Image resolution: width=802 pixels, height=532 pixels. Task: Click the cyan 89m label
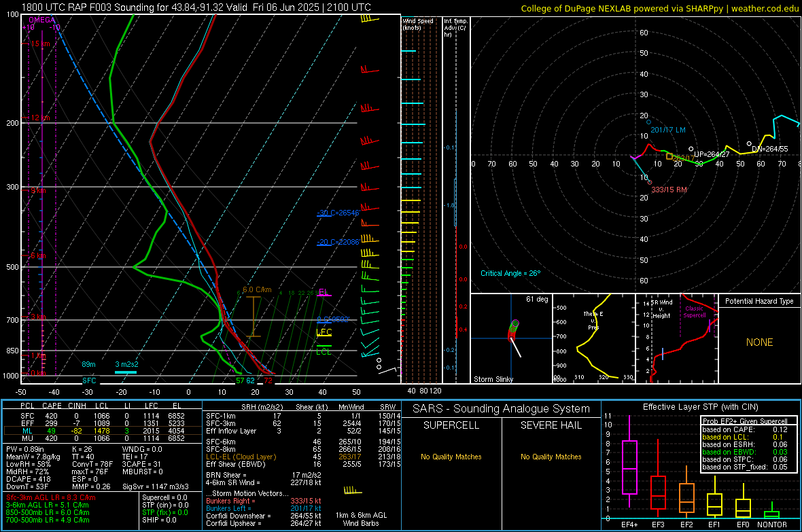tap(88, 364)
